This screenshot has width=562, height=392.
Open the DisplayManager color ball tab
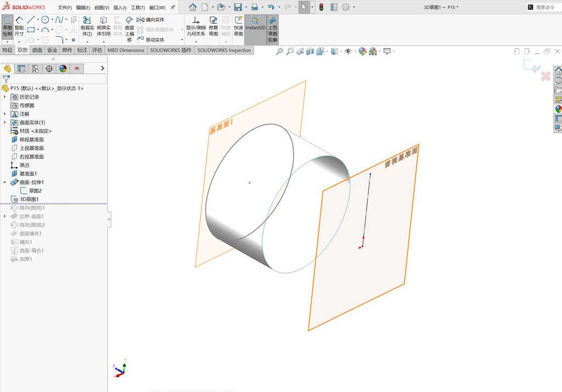pyautogui.click(x=63, y=69)
